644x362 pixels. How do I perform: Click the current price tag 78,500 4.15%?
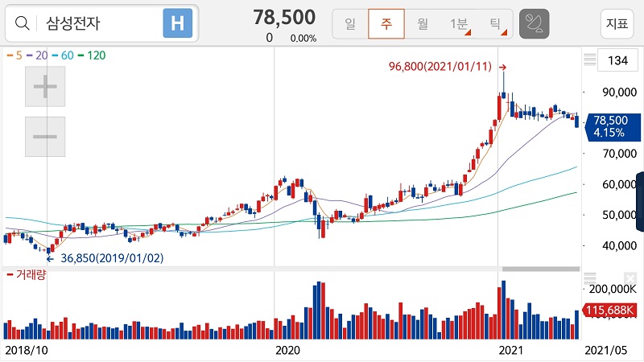(x=613, y=127)
